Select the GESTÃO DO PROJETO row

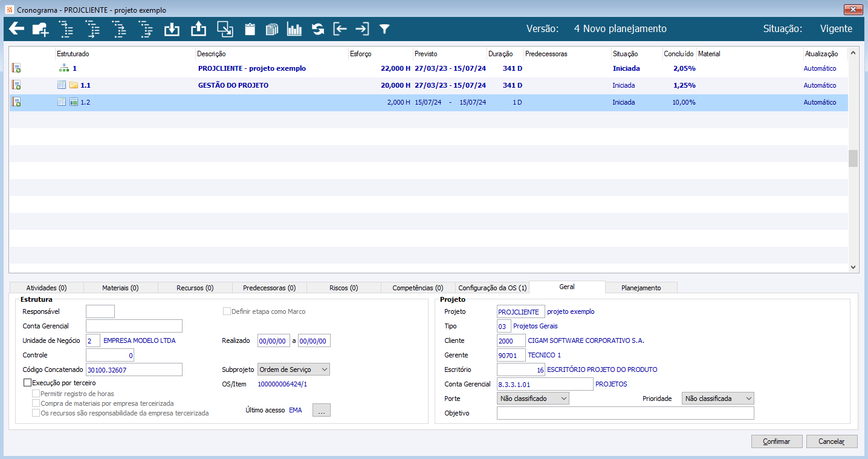pos(233,85)
